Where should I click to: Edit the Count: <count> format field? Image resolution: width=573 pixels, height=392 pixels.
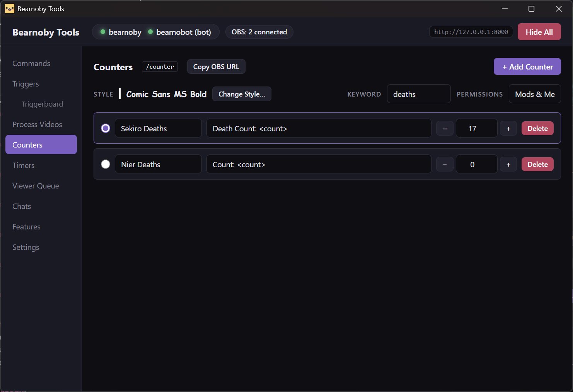[319, 164]
